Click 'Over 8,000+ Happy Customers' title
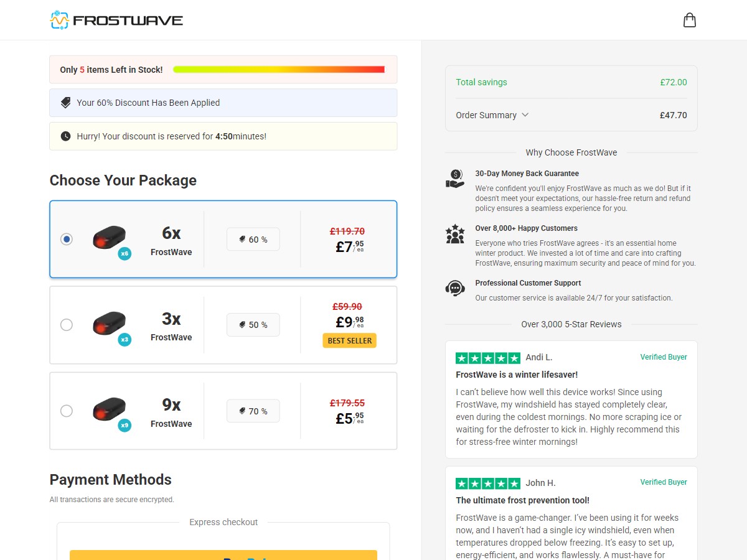 [527, 228]
